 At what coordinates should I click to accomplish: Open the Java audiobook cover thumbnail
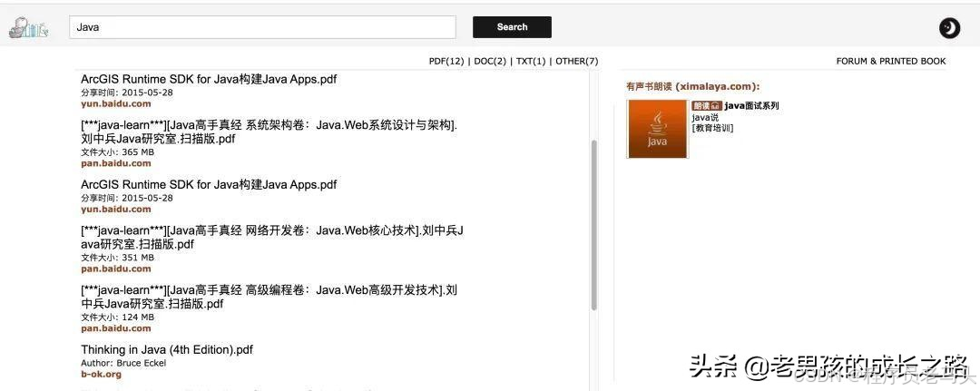coord(658,129)
